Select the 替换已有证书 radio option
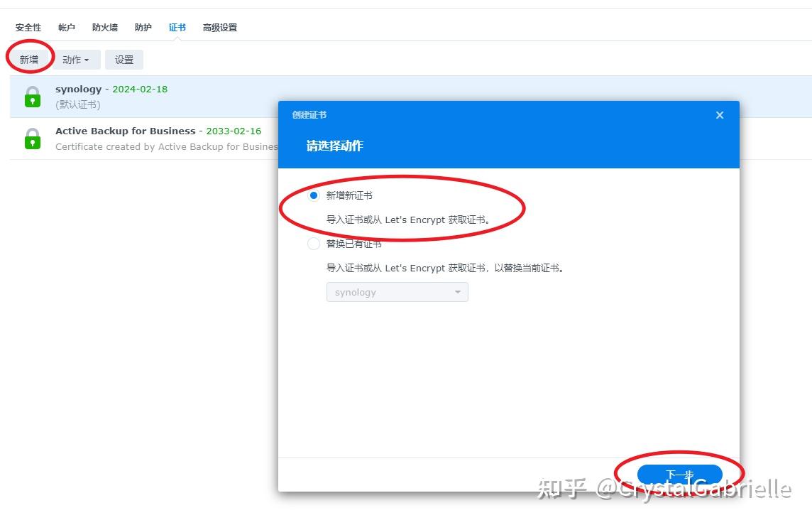This screenshot has width=812, height=525. tap(313, 243)
